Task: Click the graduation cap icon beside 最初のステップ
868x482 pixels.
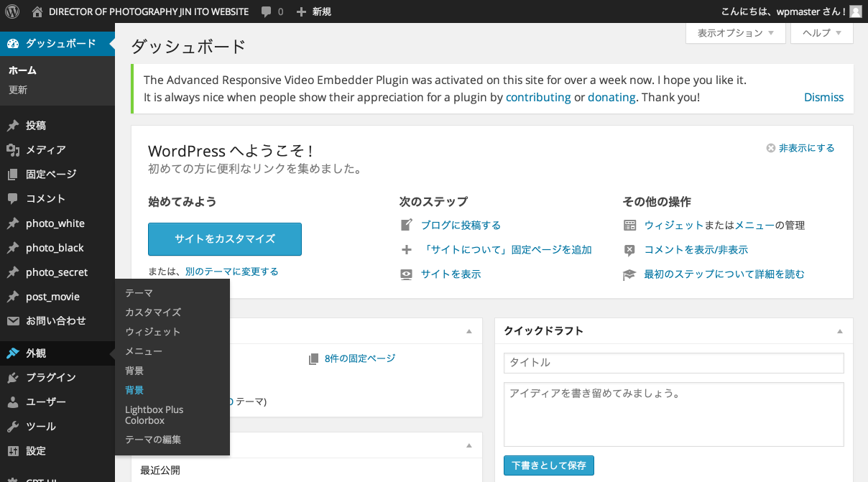Action: click(x=630, y=274)
